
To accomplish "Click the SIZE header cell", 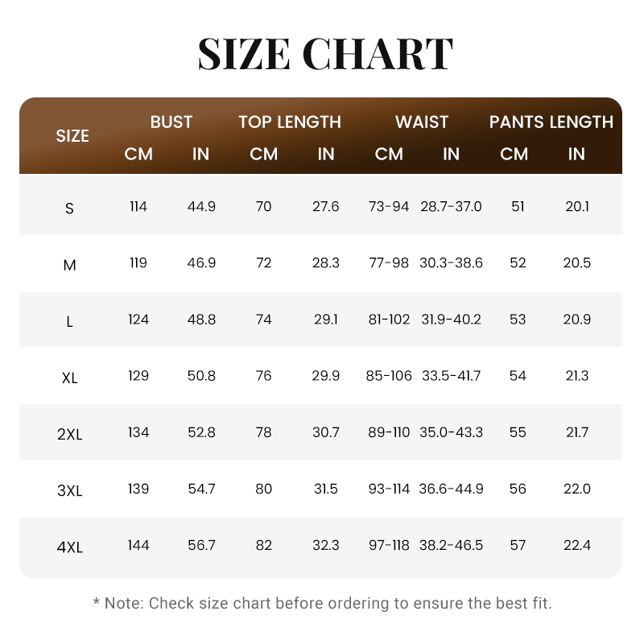I will [x=72, y=136].
